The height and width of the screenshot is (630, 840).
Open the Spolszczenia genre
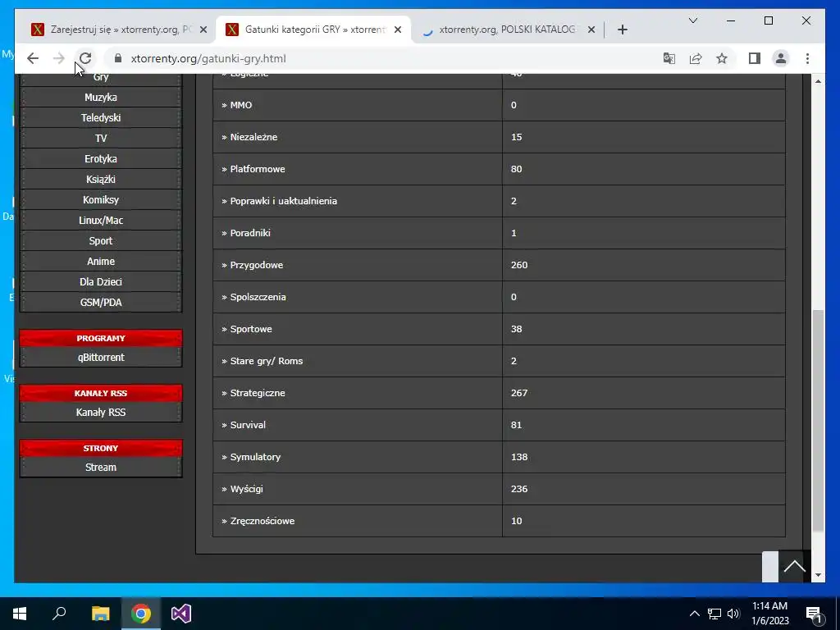click(258, 297)
